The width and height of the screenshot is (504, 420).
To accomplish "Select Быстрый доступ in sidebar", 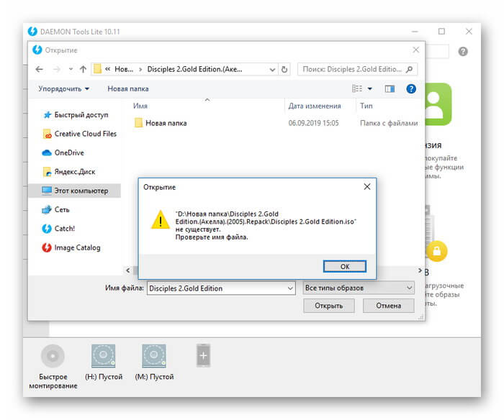I will (76, 114).
